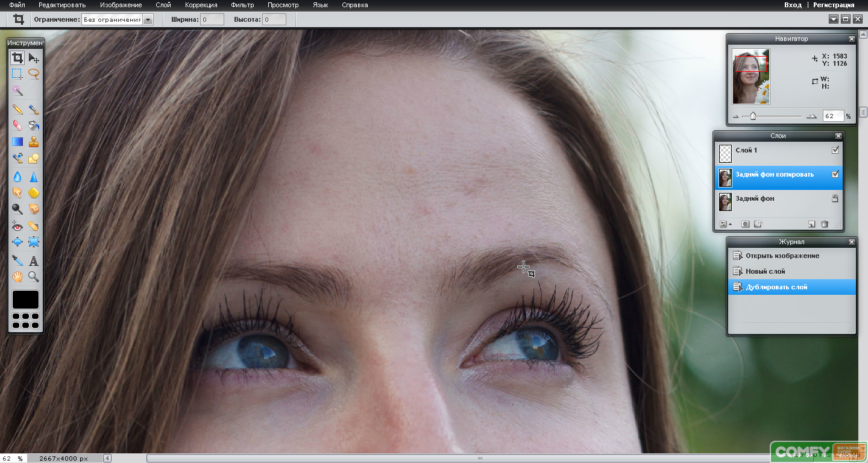The image size is (868, 463).
Task: Select the Eraser tool
Action: coord(17,125)
